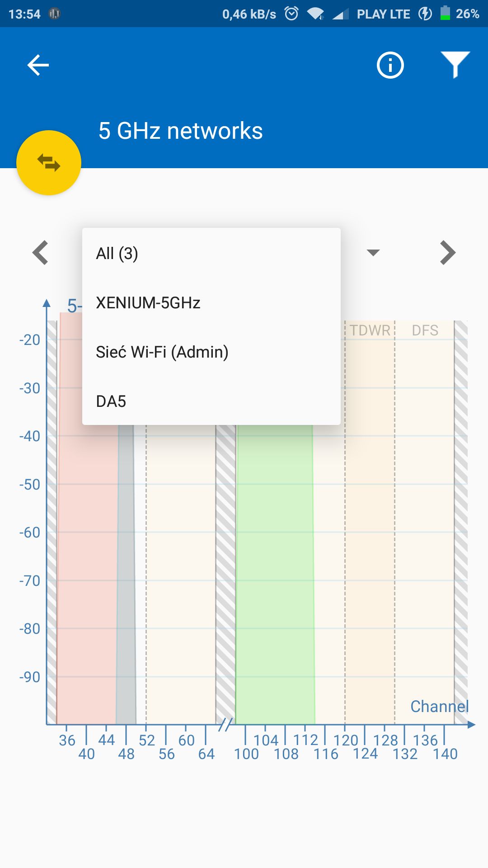Click the network dropdown arrow

[373, 252]
